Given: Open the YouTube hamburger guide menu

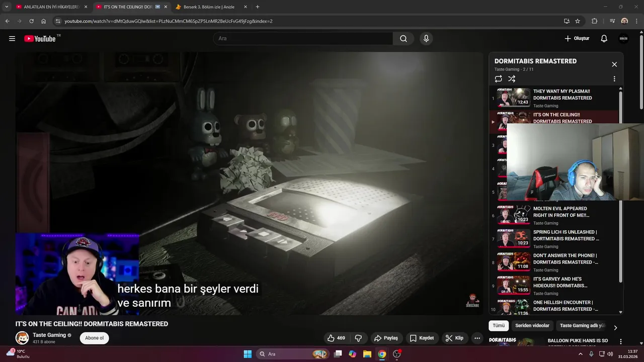Looking at the screenshot, I should 12,39.
